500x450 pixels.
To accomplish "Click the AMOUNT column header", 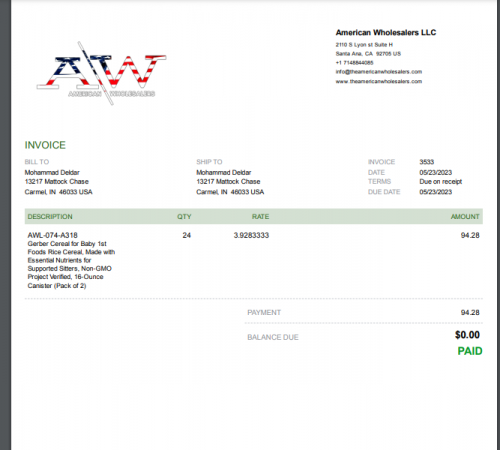I will [465, 217].
